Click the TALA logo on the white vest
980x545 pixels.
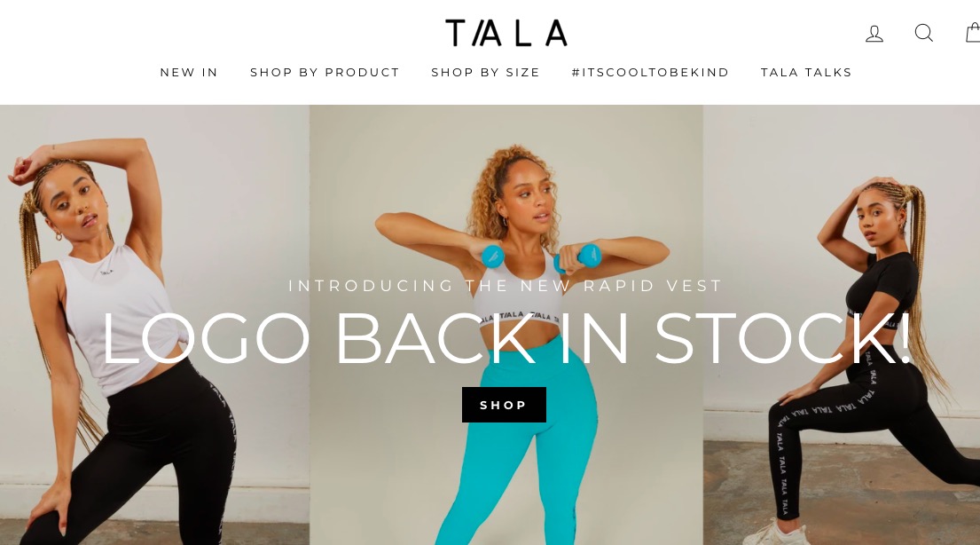pyautogui.click(x=106, y=272)
